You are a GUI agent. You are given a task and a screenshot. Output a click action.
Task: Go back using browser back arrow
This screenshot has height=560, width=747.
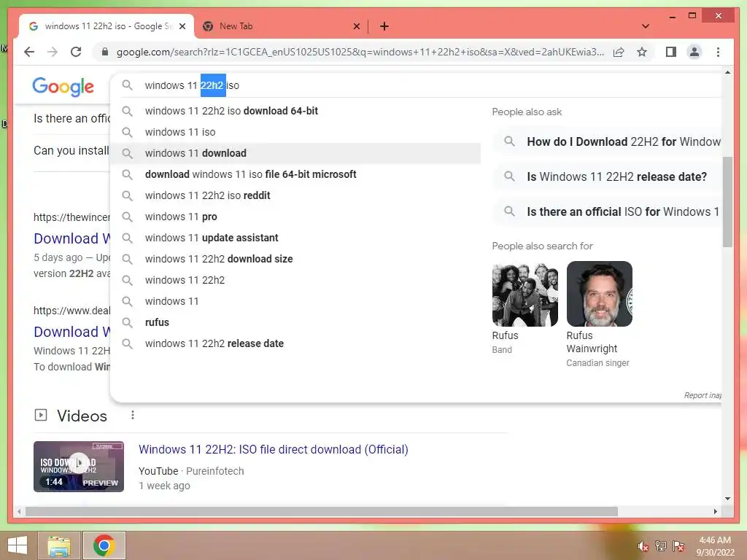click(29, 52)
